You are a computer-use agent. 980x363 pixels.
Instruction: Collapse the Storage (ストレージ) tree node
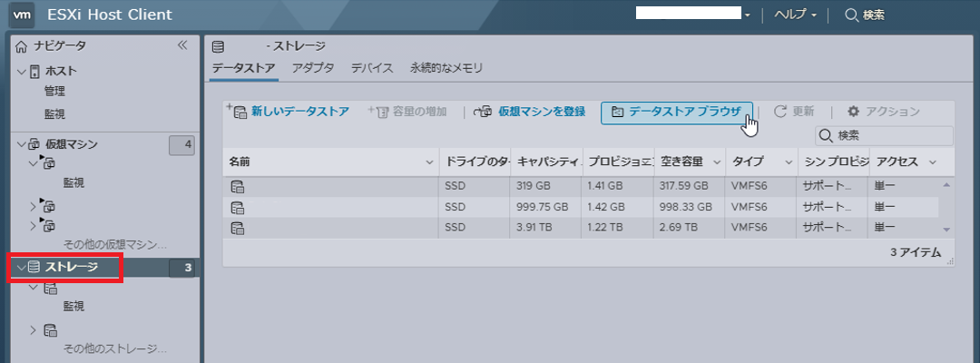coord(22,267)
